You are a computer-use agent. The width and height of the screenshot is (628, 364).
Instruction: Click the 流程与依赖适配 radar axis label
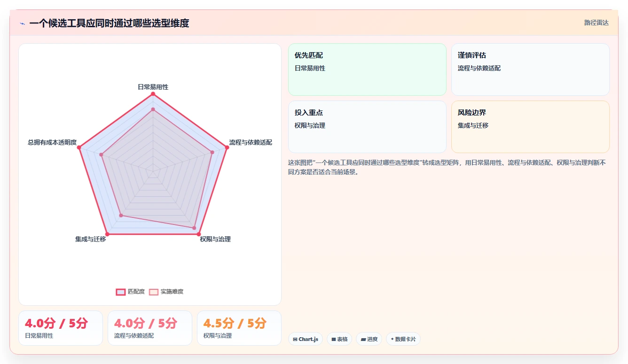pyautogui.click(x=251, y=142)
